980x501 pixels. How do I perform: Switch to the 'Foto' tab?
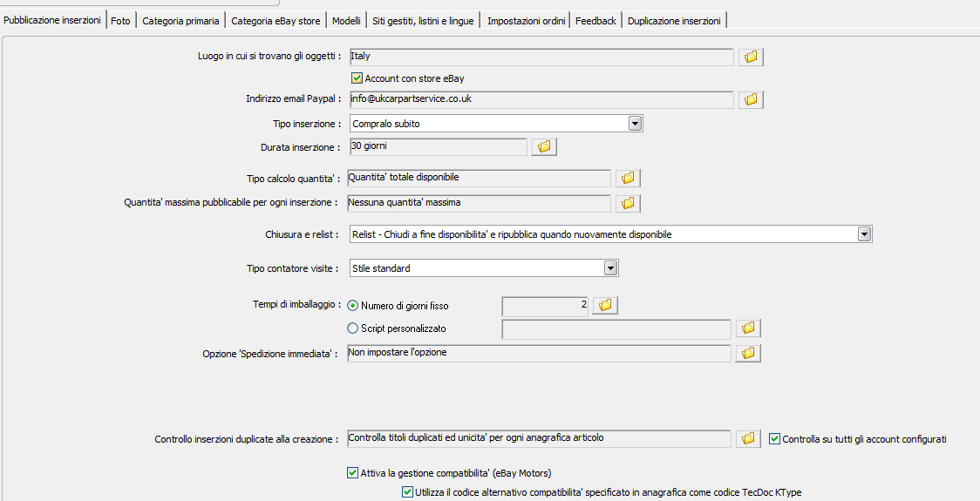pos(120,20)
